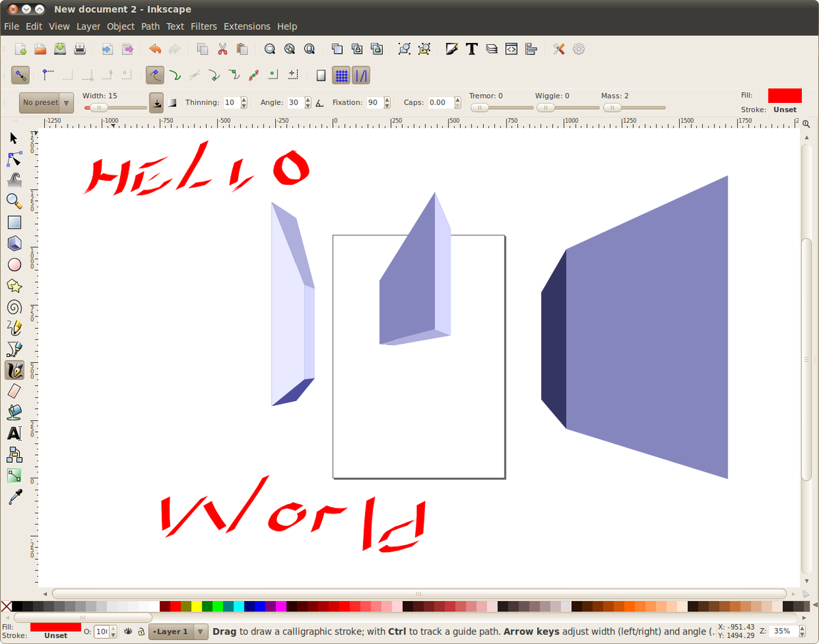This screenshot has height=644, width=819.
Task: Open the Filters menu
Action: click(x=204, y=26)
